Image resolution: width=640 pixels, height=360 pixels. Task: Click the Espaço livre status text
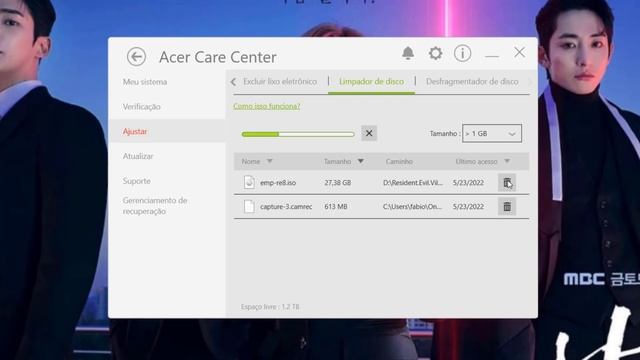click(270, 307)
